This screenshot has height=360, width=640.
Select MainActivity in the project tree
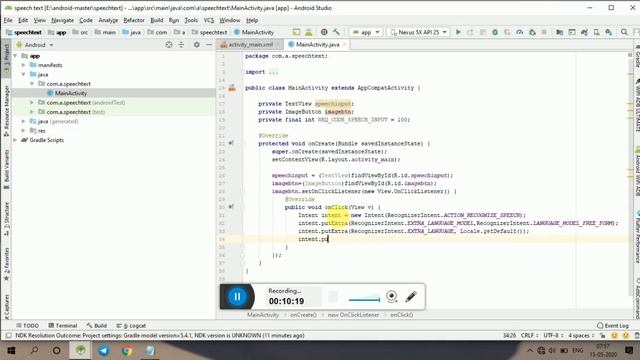click(x=71, y=93)
